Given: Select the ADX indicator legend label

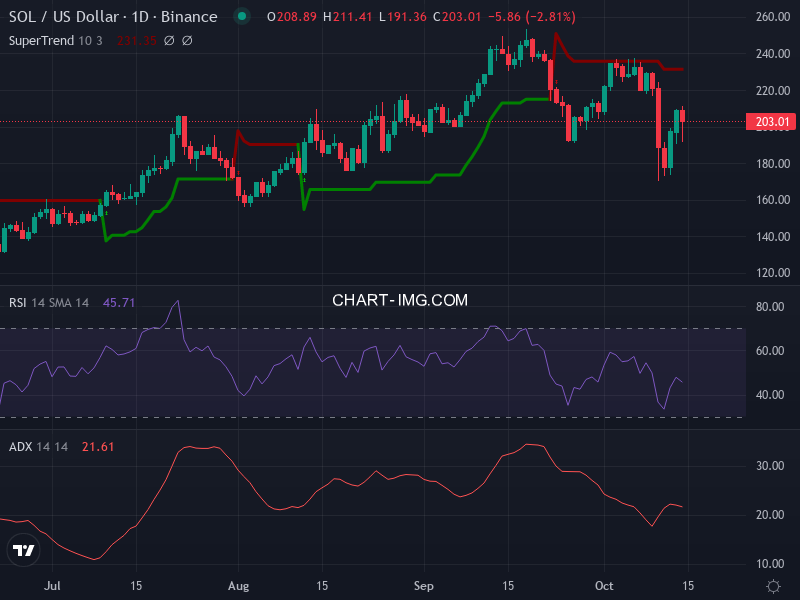Looking at the screenshot, I should (x=21, y=446).
